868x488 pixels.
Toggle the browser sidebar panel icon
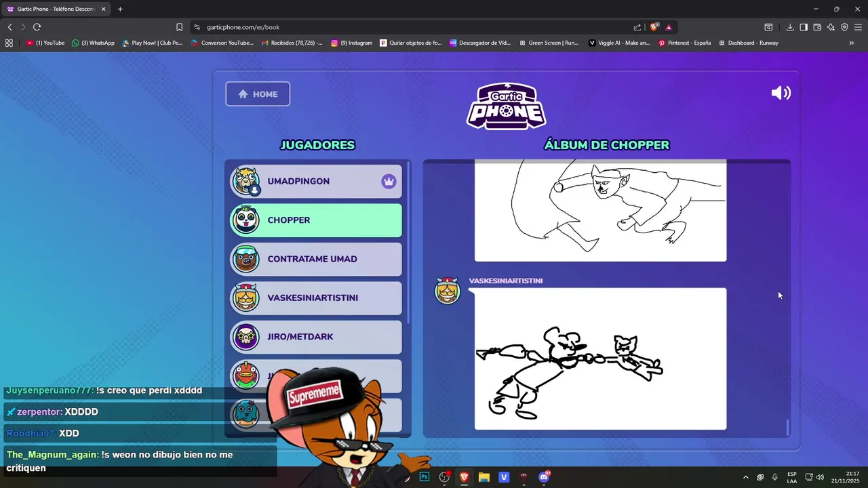point(804,27)
